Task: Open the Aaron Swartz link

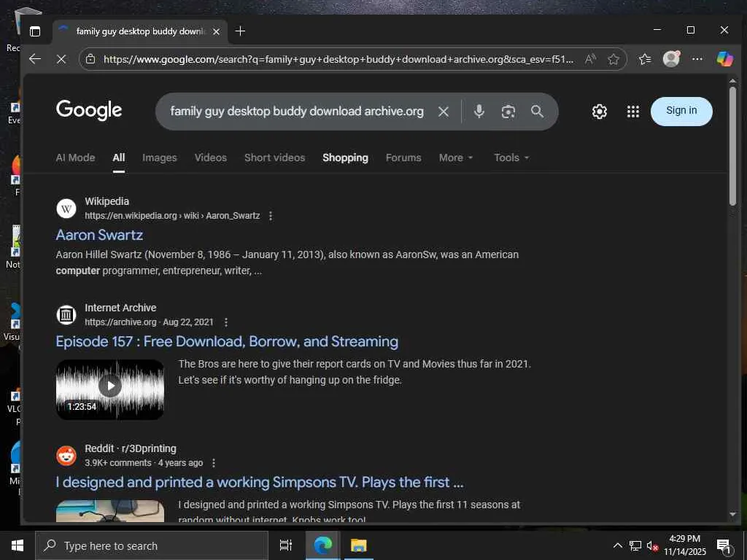Action: (99, 235)
